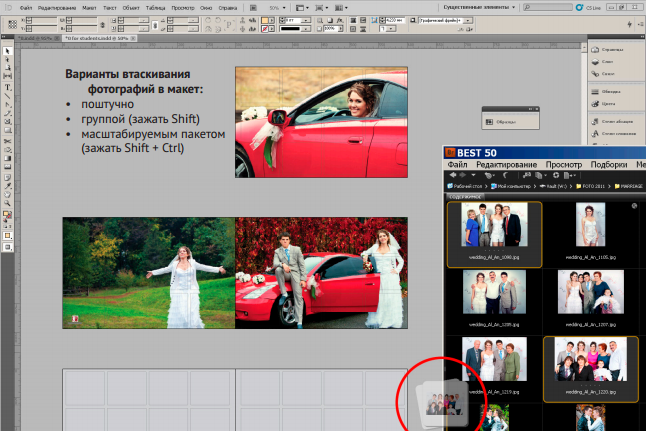Open the Таблица menu in InDesign
This screenshot has width=646, height=431.
(155, 8)
